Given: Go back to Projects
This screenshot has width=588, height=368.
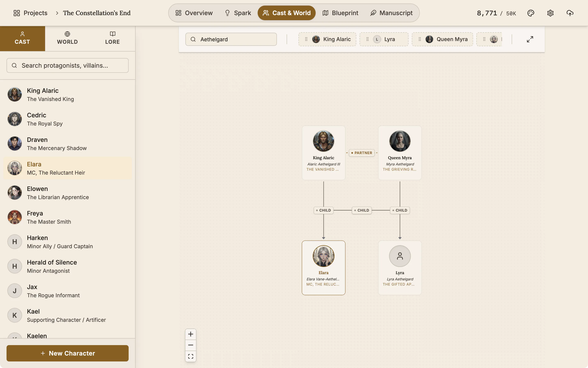Looking at the screenshot, I should (x=30, y=13).
